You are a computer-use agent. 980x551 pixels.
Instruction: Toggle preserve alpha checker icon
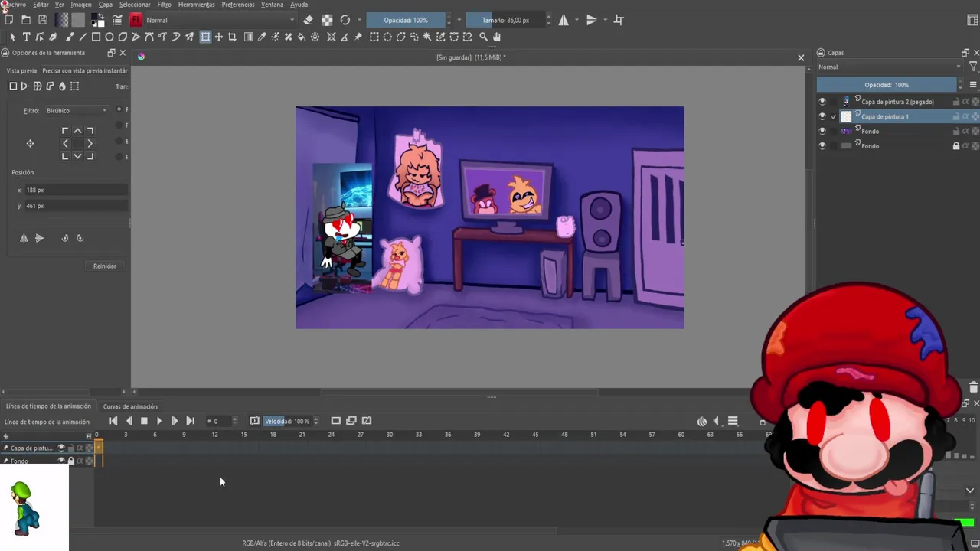pos(327,20)
